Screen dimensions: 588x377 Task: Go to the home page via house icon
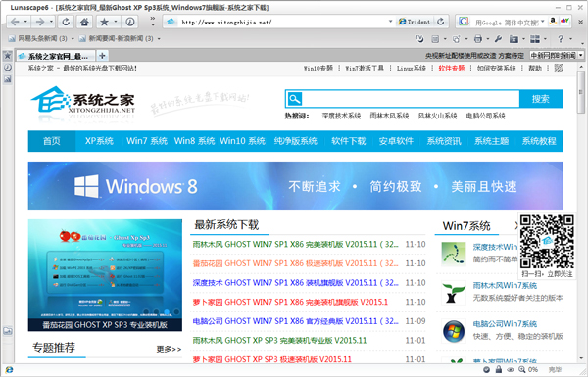pos(84,22)
